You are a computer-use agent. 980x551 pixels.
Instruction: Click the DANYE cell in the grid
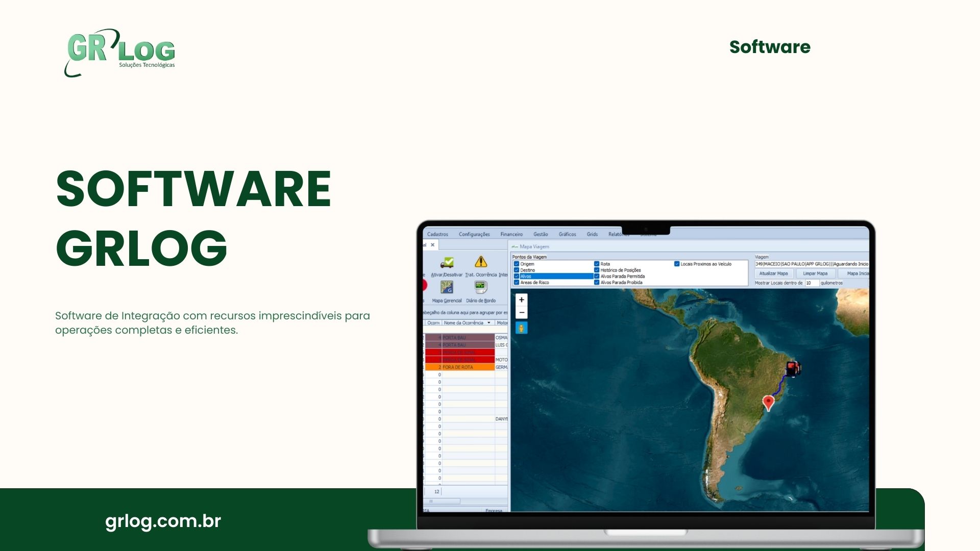point(501,419)
